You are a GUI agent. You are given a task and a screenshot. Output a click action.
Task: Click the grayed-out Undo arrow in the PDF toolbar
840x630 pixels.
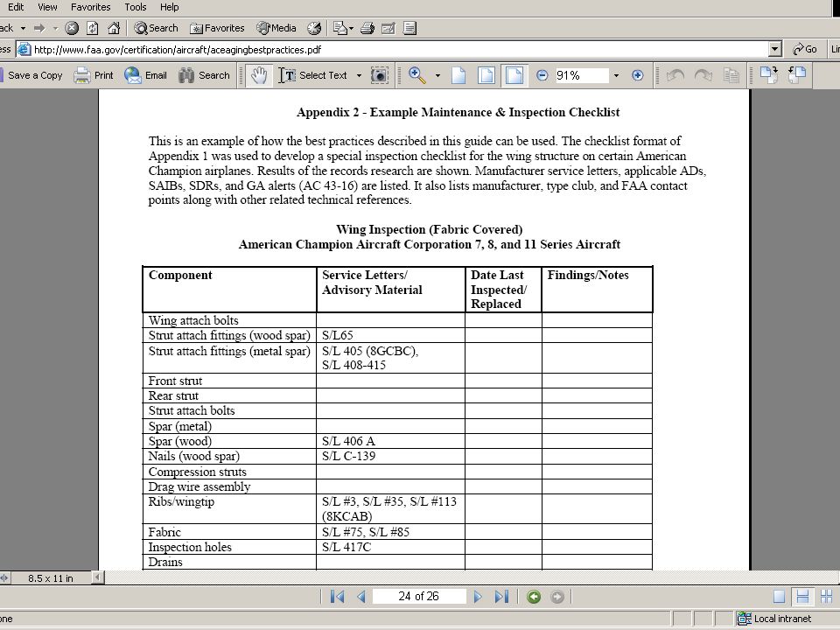(675, 75)
